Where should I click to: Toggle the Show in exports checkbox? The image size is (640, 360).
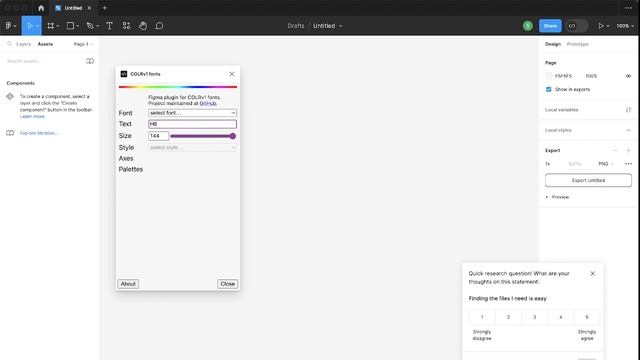549,89
